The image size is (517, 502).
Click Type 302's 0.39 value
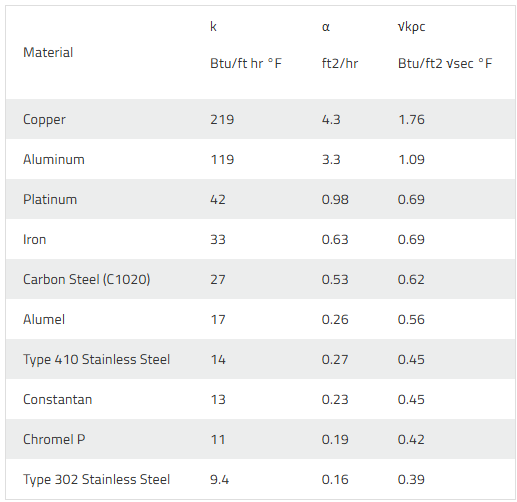411,480
